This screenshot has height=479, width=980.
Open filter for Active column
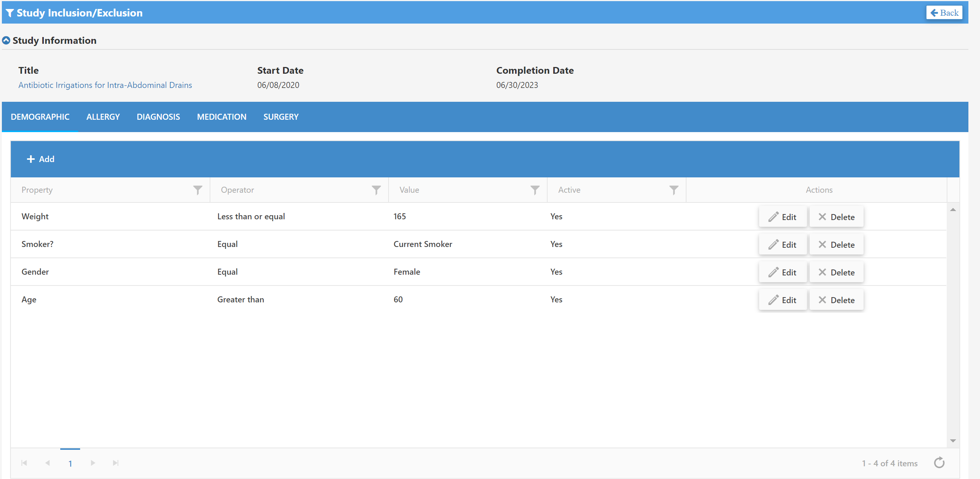coord(673,190)
